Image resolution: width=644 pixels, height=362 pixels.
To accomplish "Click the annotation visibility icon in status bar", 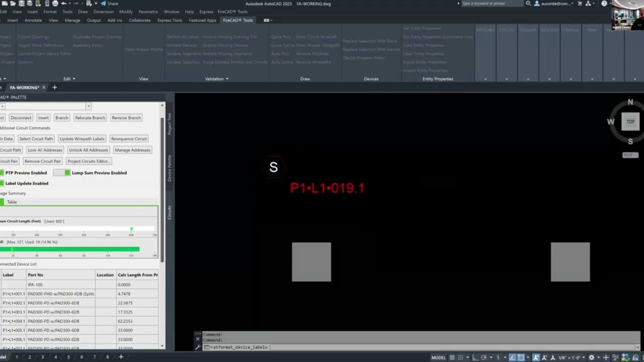I will pos(536,357).
